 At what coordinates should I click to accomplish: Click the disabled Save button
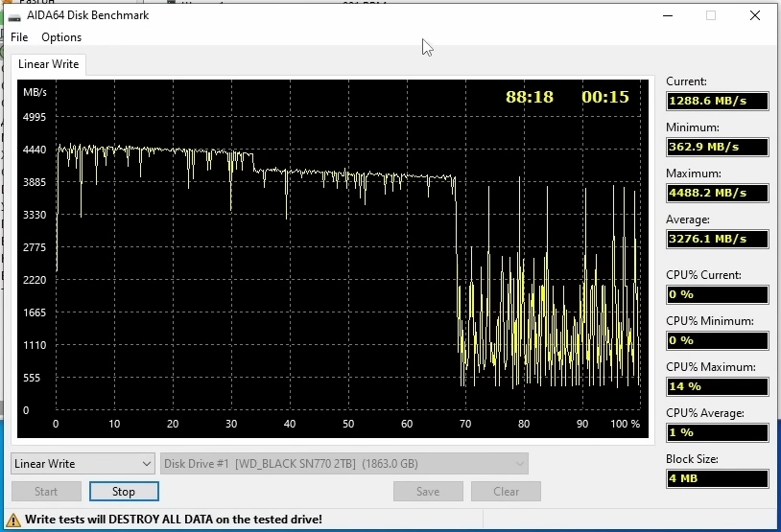(428, 491)
